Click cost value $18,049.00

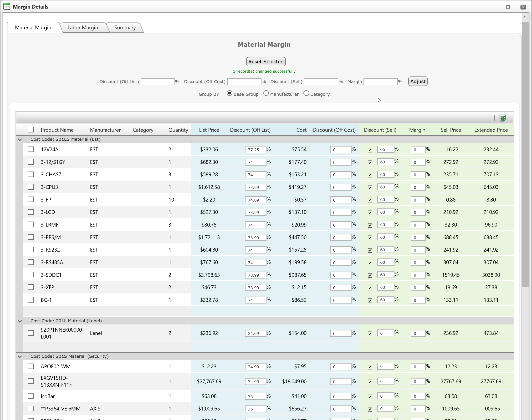tap(294, 381)
